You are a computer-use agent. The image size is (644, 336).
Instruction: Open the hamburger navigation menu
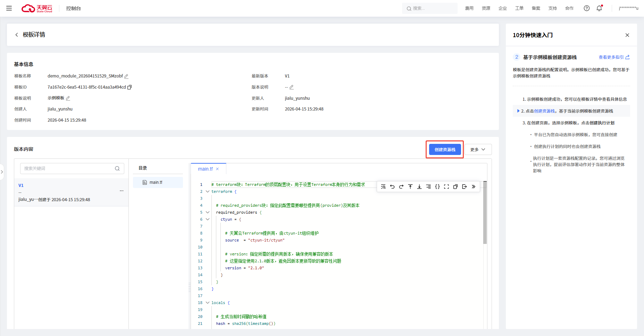point(9,8)
